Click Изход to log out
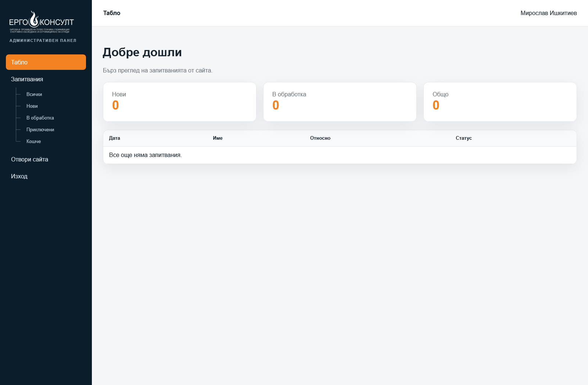588x385 pixels. pos(46,176)
